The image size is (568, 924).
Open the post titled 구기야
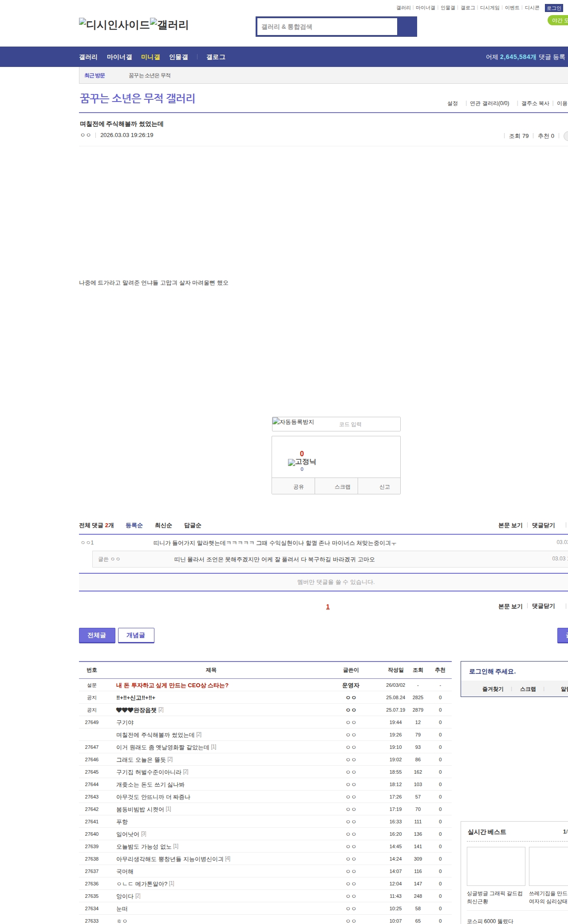click(125, 722)
